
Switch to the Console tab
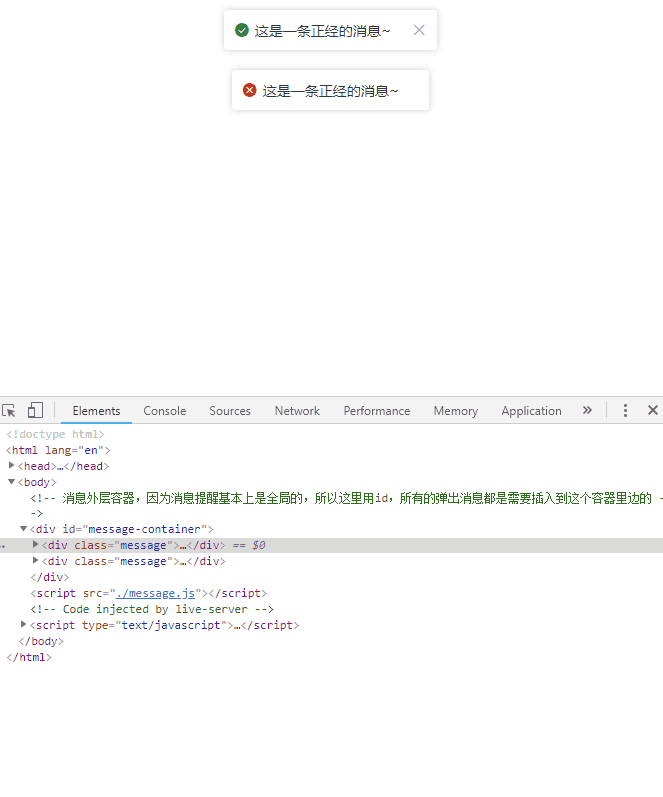(165, 411)
